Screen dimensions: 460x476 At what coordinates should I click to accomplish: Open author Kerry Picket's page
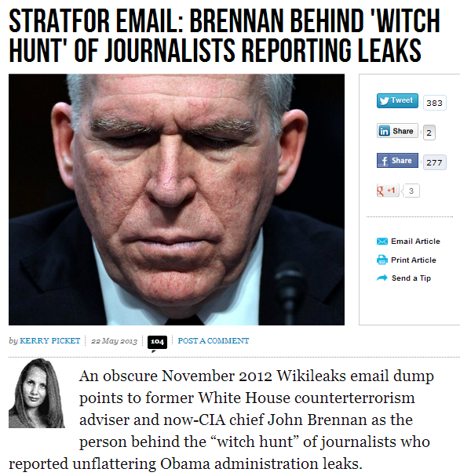click(49, 341)
